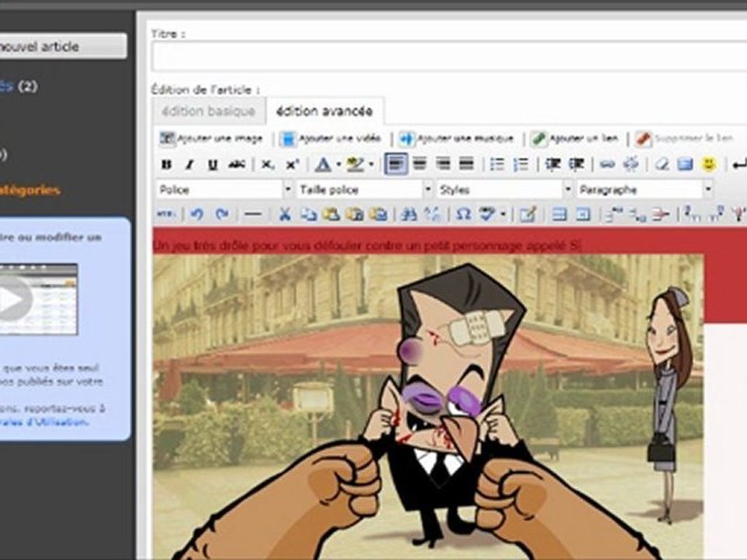Viewport: 747px width, 560px height.
Task: Justify the text fully
Action: pyautogui.click(x=466, y=164)
